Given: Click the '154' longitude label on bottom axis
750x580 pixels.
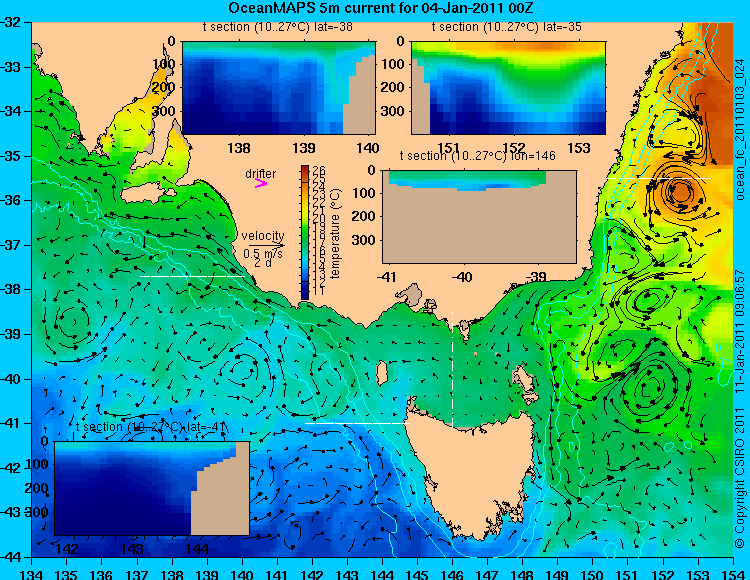Looking at the screenshot, I should click(x=733, y=573).
